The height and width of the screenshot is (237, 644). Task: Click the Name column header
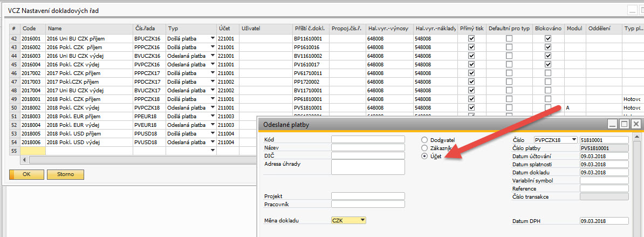click(x=89, y=29)
